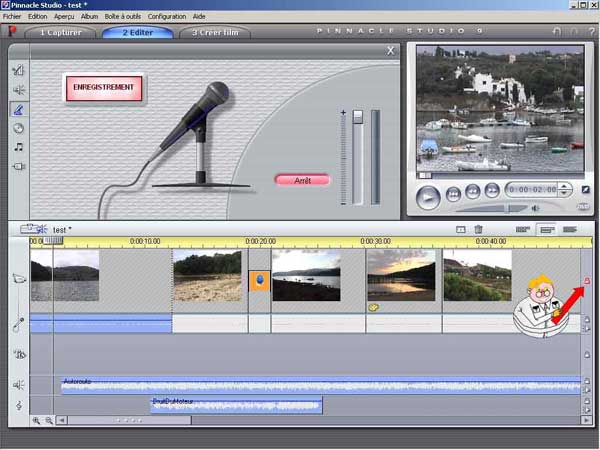Click the player scrubber bar under preview

click(500, 176)
